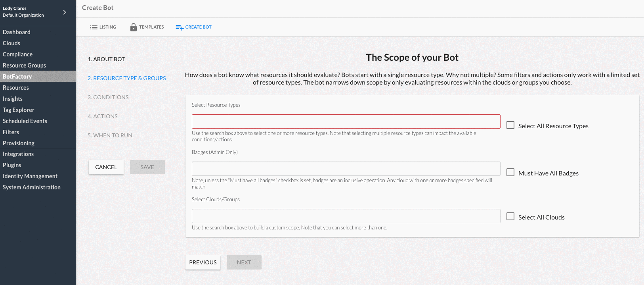
Task: Click the Listing list icon
Action: 94,27
